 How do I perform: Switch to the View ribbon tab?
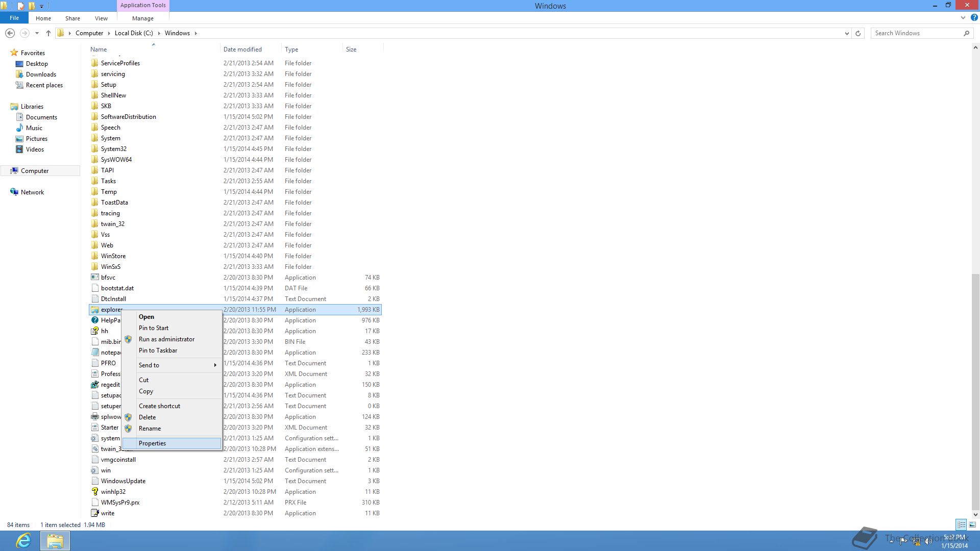(101, 18)
